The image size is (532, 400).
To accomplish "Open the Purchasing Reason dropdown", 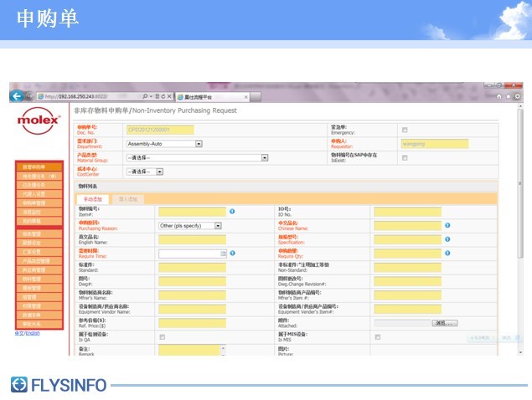I will 218,225.
